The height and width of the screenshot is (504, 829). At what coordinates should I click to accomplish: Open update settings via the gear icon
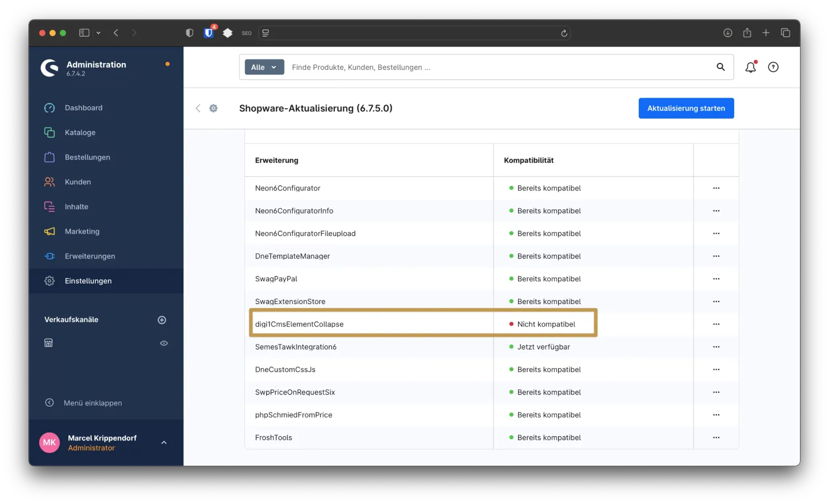[x=213, y=108]
